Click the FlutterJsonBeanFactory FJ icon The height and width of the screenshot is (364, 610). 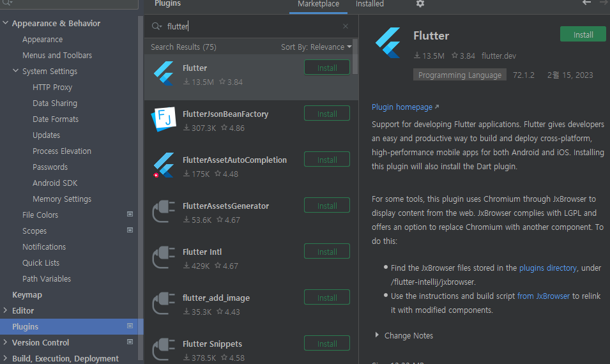164,119
